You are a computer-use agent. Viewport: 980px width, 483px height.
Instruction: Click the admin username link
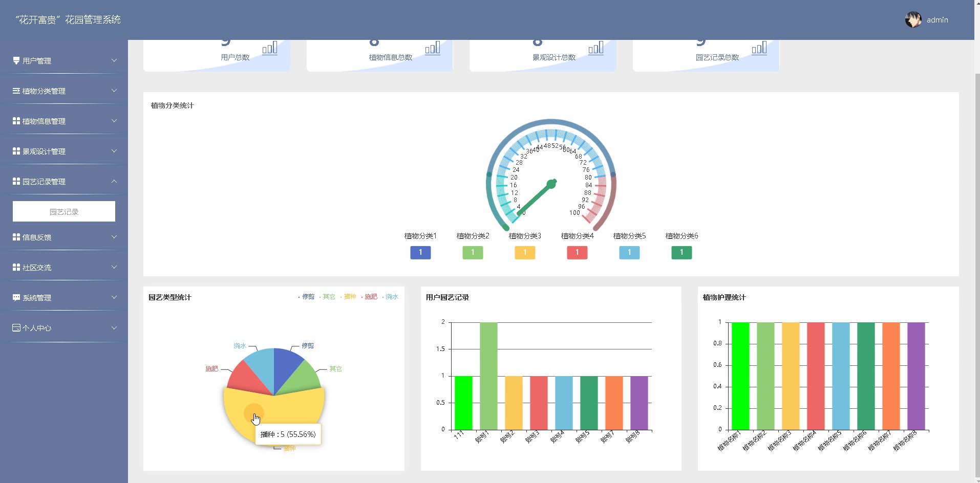938,20
